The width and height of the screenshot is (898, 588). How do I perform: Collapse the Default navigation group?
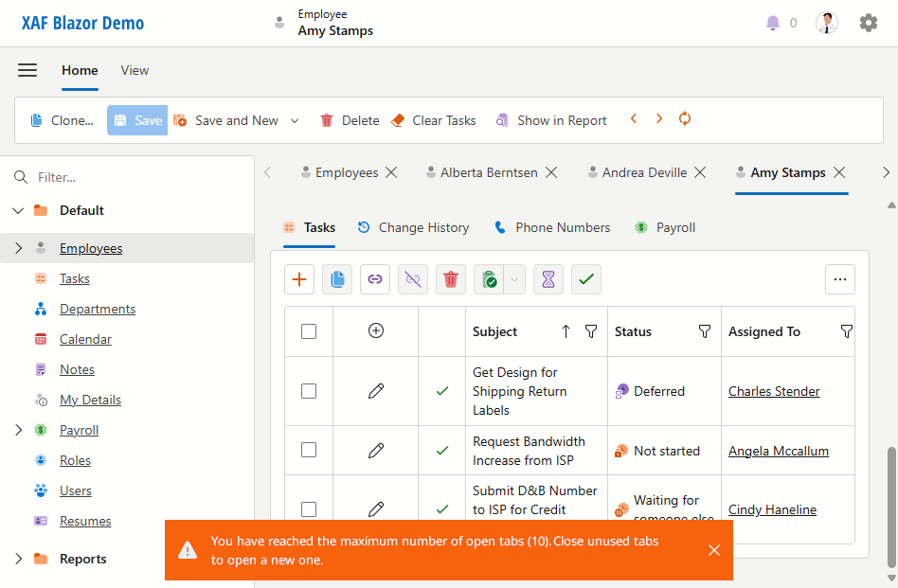pyautogui.click(x=18, y=211)
